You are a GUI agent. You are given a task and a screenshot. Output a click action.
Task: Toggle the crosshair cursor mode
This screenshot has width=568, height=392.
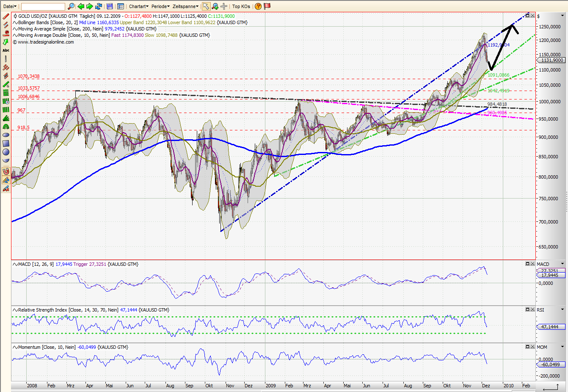coord(223,6)
